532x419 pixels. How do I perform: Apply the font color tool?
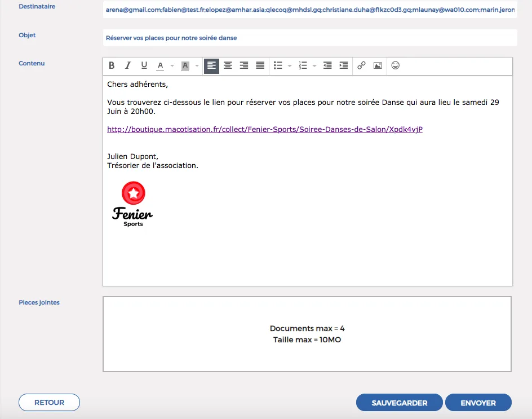[161, 65]
